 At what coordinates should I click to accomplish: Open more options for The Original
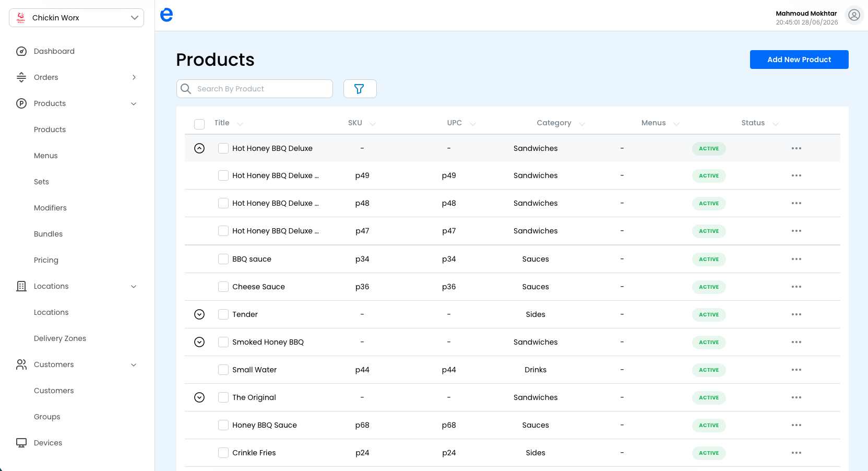point(796,397)
